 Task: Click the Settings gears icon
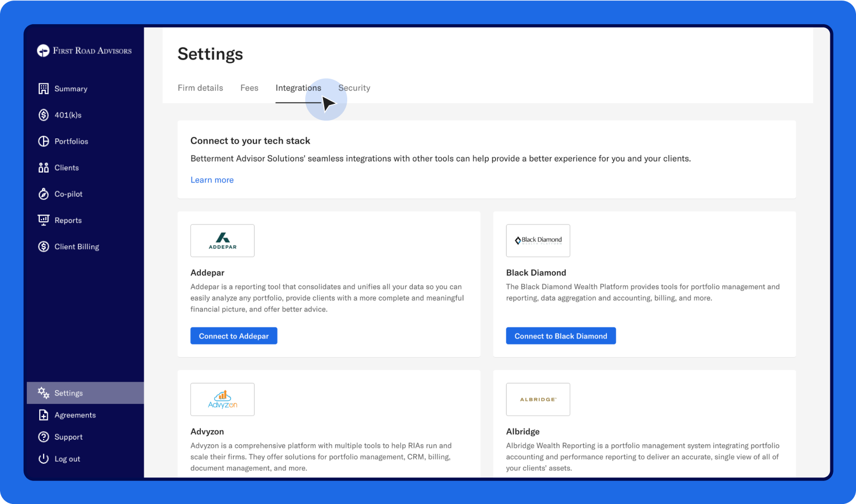[x=44, y=393]
